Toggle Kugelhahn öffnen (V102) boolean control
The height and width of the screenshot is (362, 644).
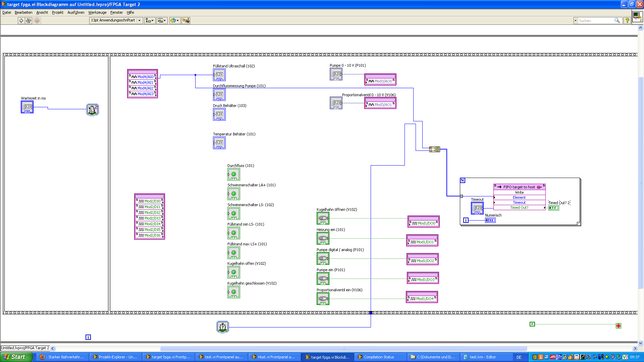(323, 219)
